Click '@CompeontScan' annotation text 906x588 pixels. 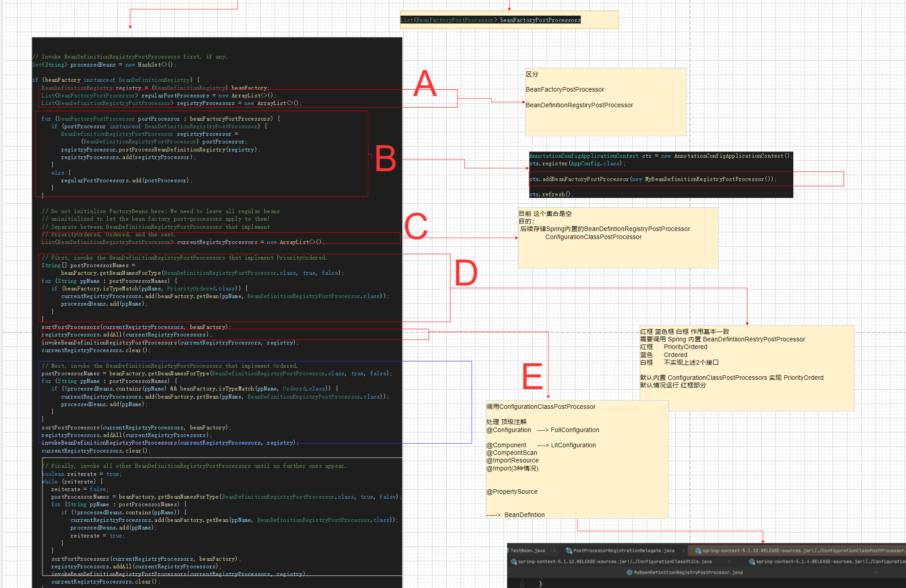pyautogui.click(x=512, y=453)
